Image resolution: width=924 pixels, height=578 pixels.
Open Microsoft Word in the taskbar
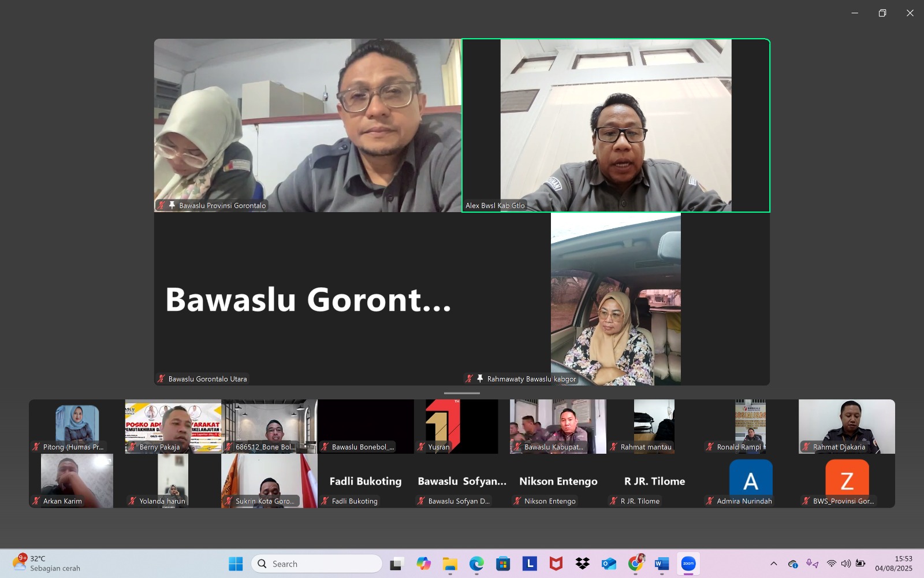point(662,564)
